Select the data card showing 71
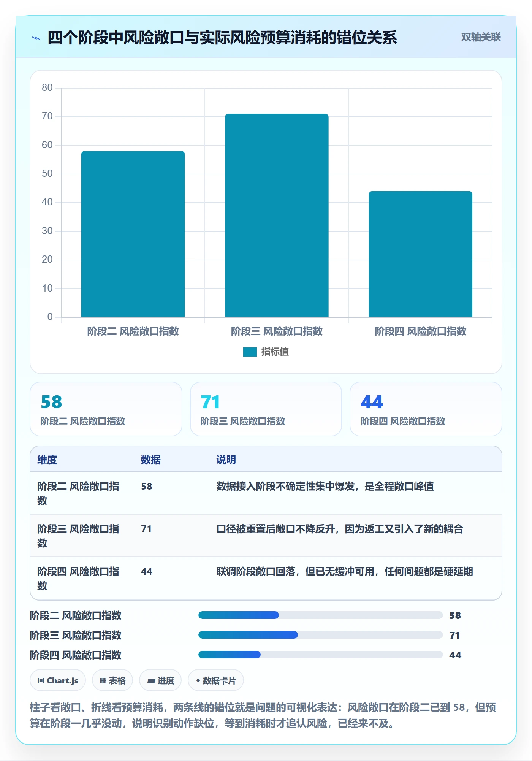The image size is (532, 761). [x=266, y=409]
